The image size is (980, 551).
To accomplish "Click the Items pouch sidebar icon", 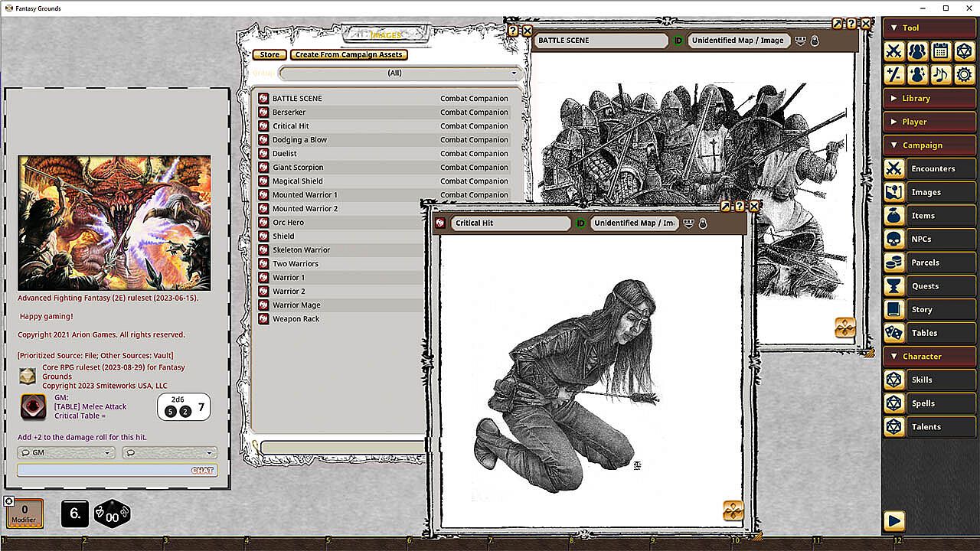I will pos(893,216).
